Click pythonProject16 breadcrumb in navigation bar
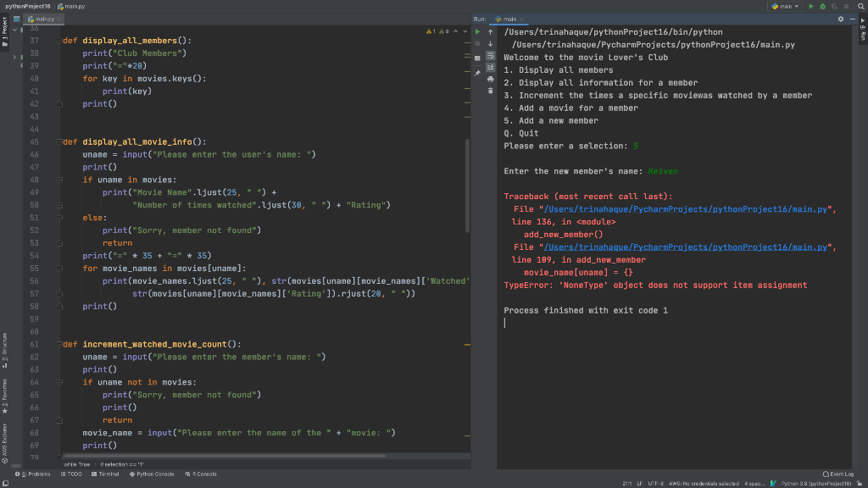 click(x=28, y=6)
